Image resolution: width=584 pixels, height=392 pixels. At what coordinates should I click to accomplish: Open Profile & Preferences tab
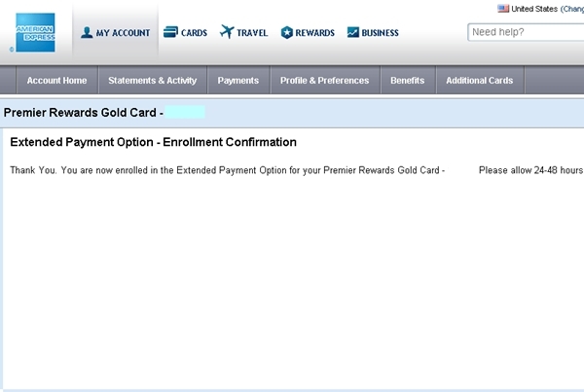[x=325, y=81]
